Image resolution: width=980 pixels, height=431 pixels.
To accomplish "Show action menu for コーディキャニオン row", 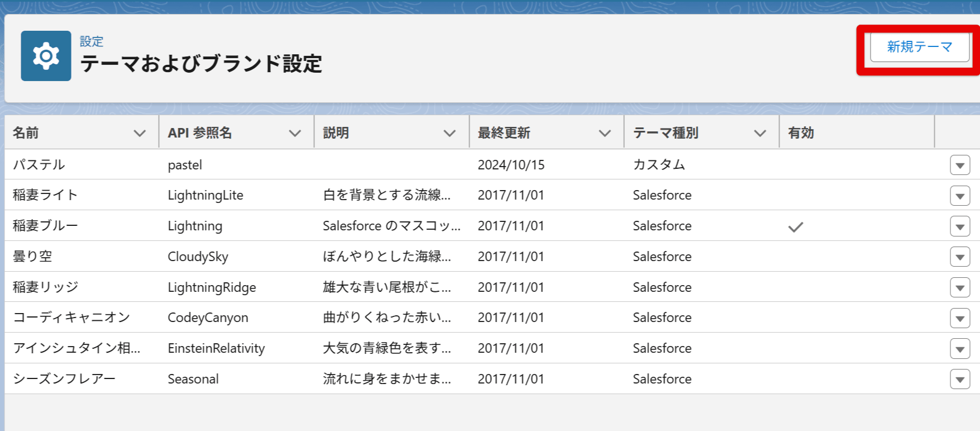I will coord(960,318).
